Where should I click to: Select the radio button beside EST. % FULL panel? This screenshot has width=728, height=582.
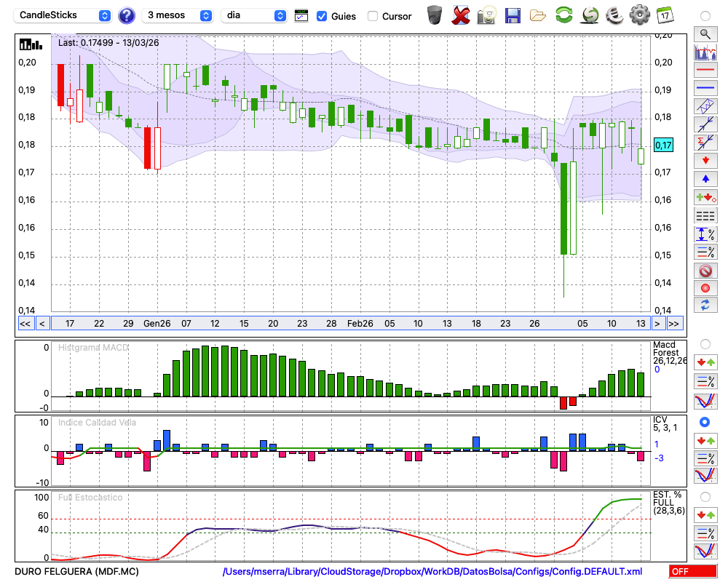click(705, 497)
